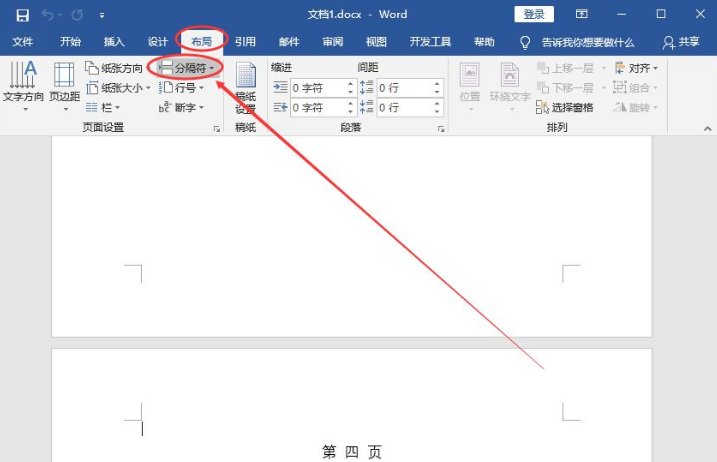Decrease right indent with down stepper
Image resolution: width=717 pixels, height=462 pixels.
click(350, 112)
